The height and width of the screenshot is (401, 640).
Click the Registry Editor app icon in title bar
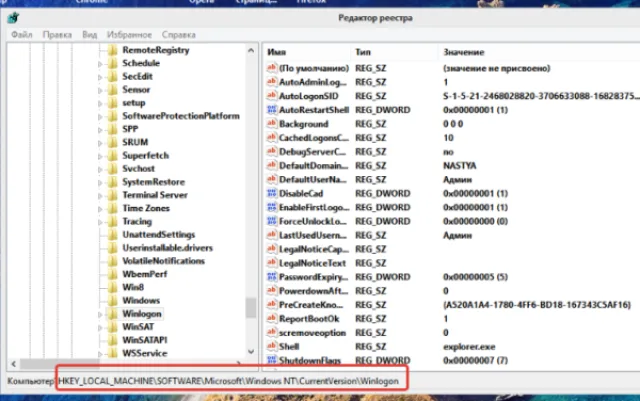pyautogui.click(x=13, y=18)
